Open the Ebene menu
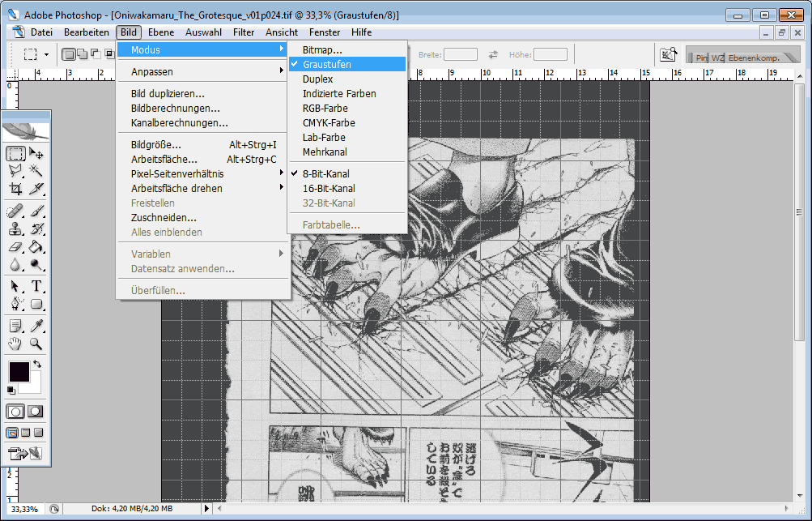The width and height of the screenshot is (812, 521). tap(161, 32)
